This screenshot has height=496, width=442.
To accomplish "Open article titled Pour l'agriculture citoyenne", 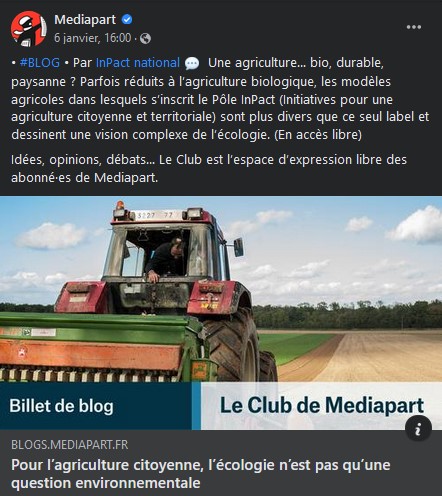I will 200,474.
